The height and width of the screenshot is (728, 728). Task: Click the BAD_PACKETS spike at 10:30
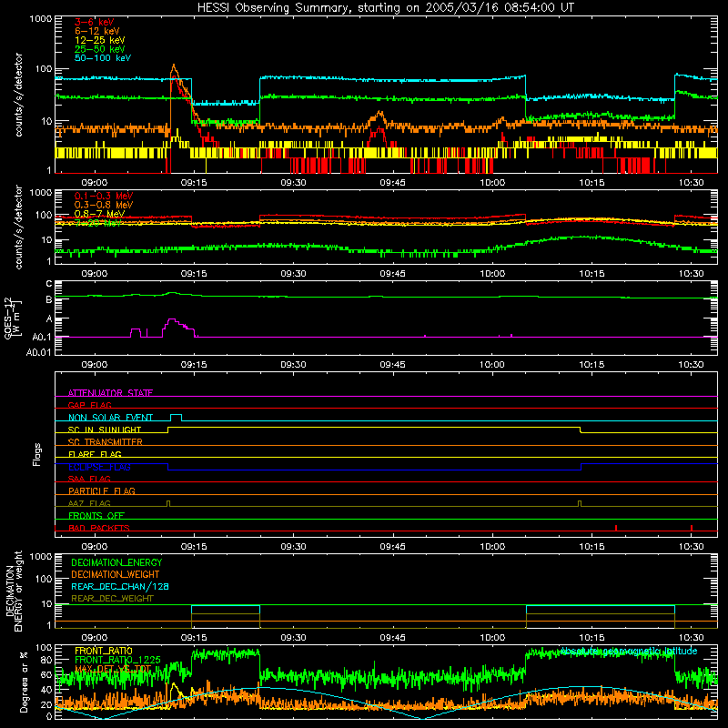(x=692, y=528)
